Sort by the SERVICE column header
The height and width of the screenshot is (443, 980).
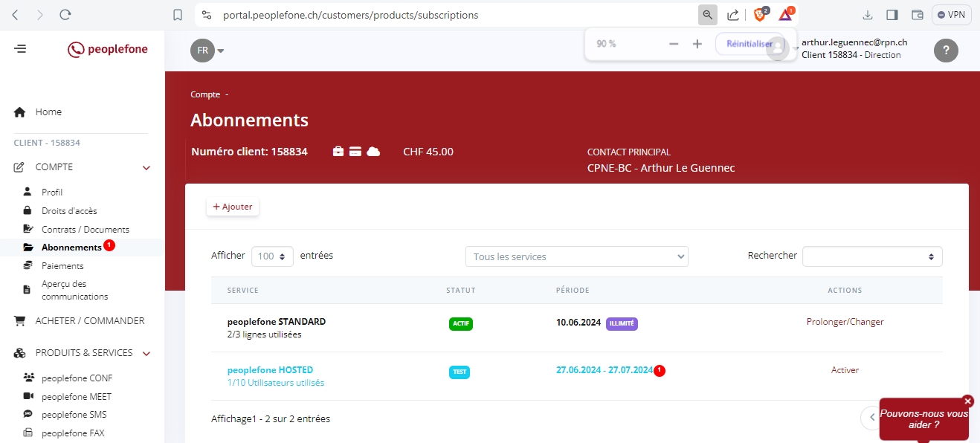coord(243,291)
